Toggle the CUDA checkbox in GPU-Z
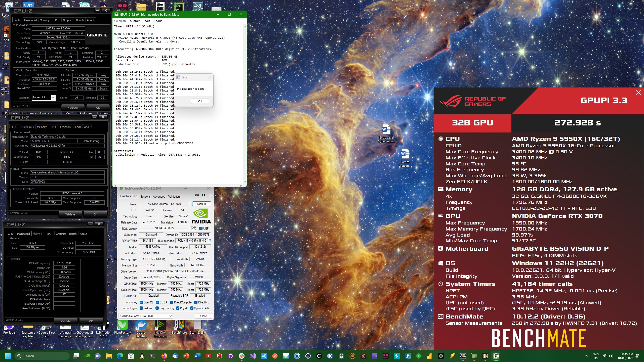The image size is (644, 362). point(157,302)
